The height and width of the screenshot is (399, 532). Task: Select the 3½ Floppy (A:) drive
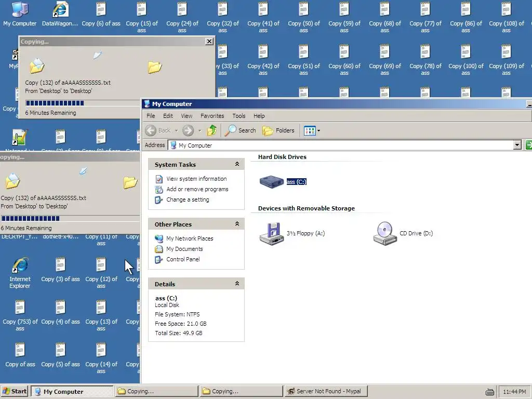point(292,233)
